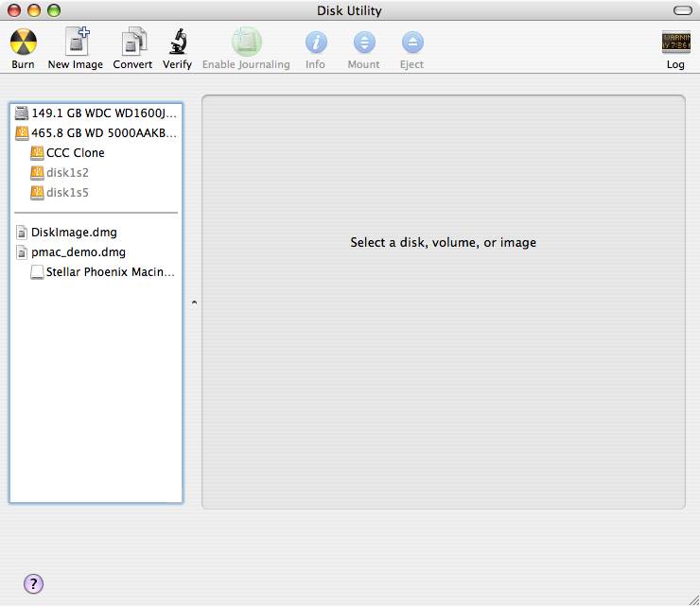Select the CCC Clone volume
Image resolution: width=700 pixels, height=606 pixels.
coord(96,152)
